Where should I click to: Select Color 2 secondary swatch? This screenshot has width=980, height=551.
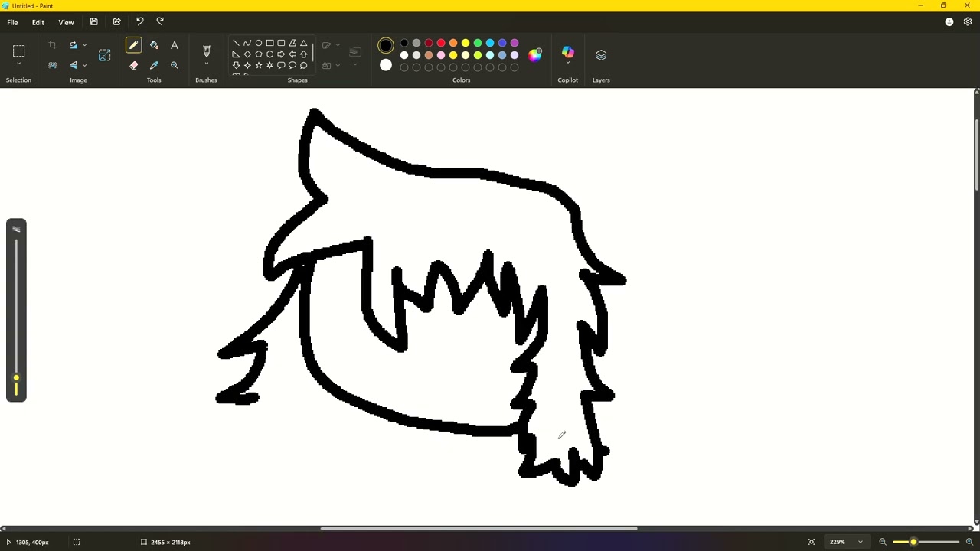(386, 66)
